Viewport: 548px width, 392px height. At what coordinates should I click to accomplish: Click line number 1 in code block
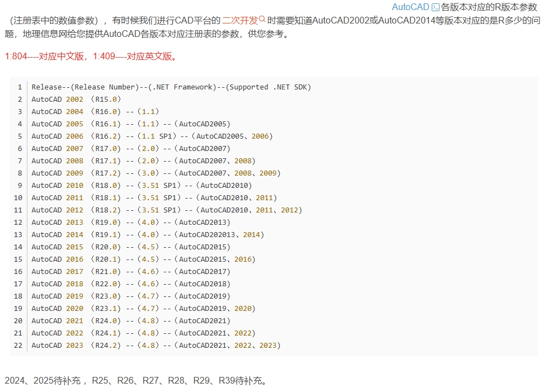(x=20, y=87)
